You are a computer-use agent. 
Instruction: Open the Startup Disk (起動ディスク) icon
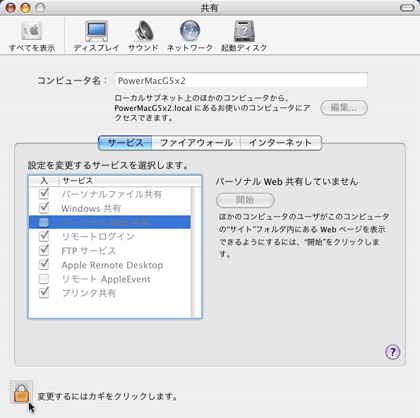[x=244, y=36]
